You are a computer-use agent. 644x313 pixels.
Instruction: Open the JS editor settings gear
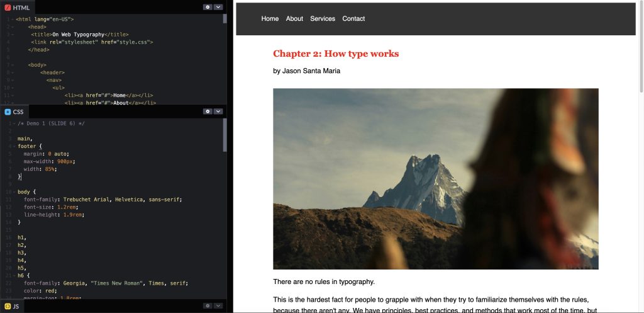208,305
